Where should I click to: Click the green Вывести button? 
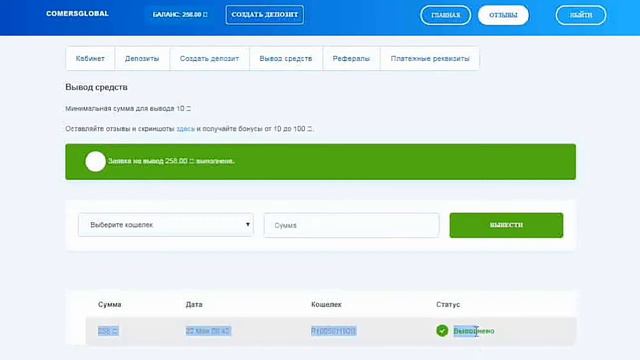click(506, 225)
